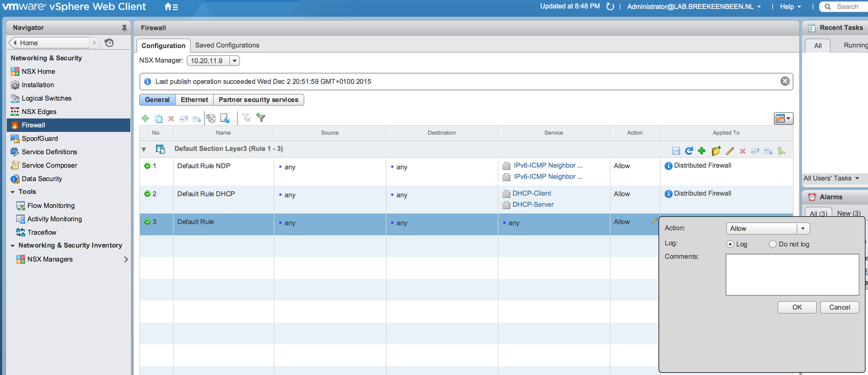
Task: Switch to the Ethernet tab
Action: tap(194, 100)
